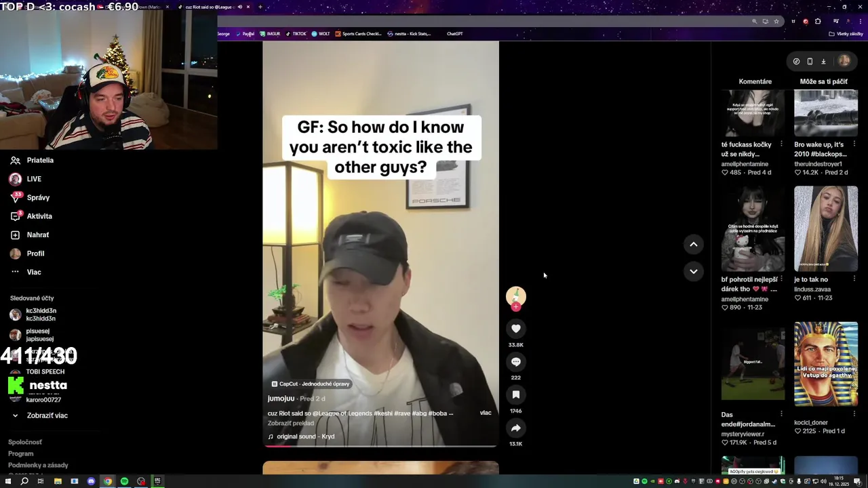The width and height of the screenshot is (868, 488).
Task: Click the Spoločnosť footer link
Action: pos(25,442)
